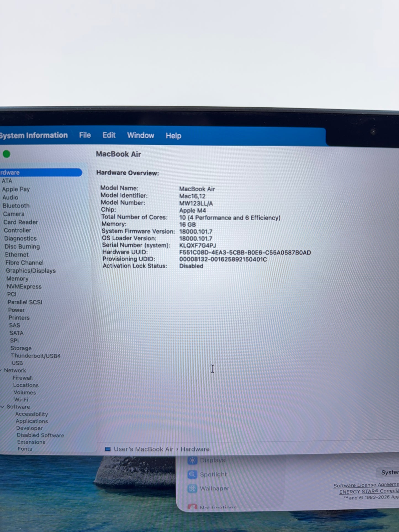
Task: Click the green zoom window button
Action: [x=6, y=154]
